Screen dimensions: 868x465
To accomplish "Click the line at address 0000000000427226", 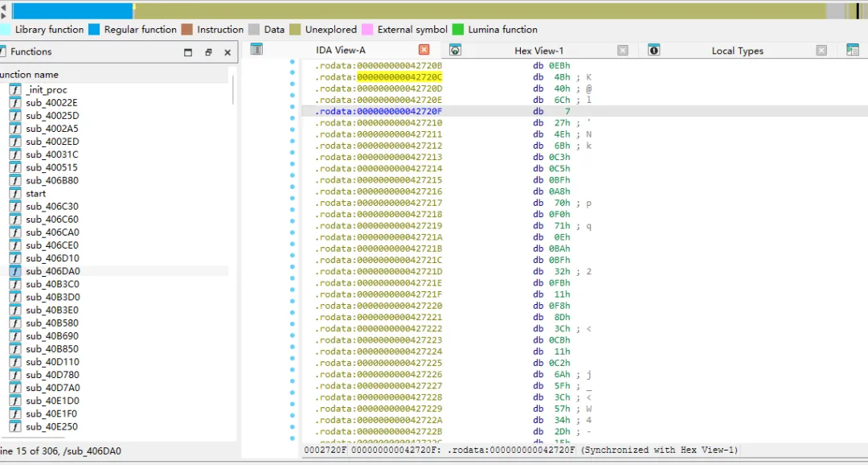I will tap(379, 373).
